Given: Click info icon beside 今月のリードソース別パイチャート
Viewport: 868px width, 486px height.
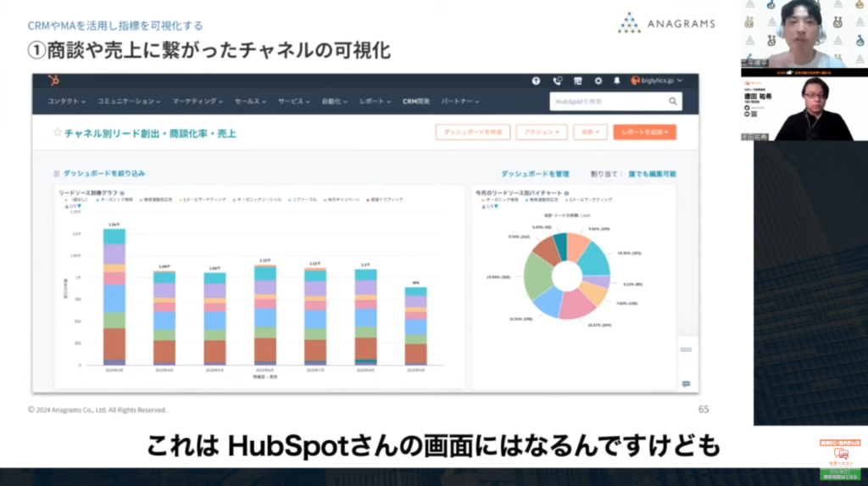Looking at the screenshot, I should pos(566,193).
